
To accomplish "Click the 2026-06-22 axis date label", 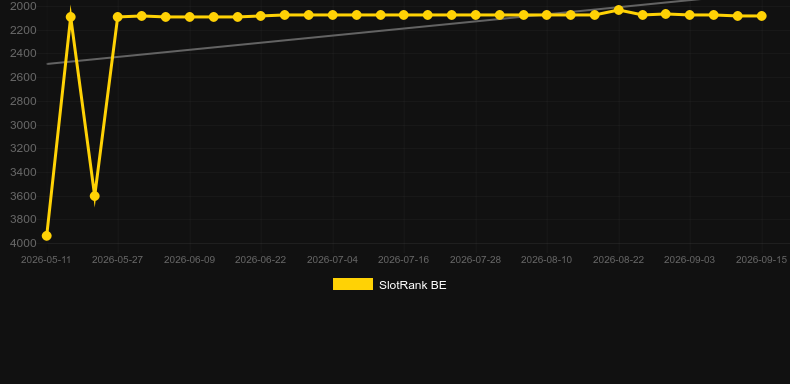I will pos(260,260).
